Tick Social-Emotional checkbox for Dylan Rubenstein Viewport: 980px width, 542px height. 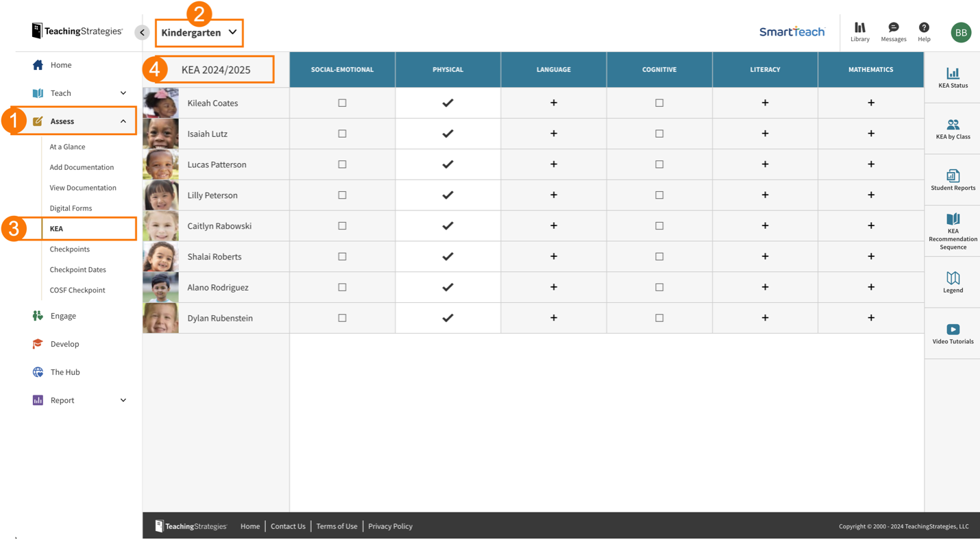342,318
